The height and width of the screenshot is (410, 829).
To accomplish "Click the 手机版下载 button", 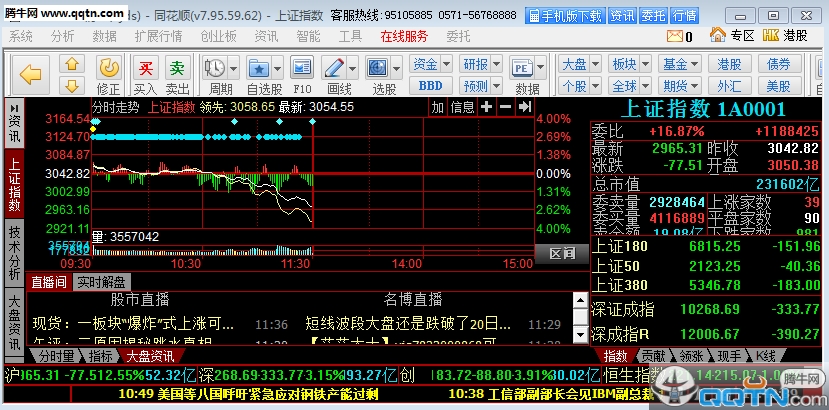I will click(565, 16).
